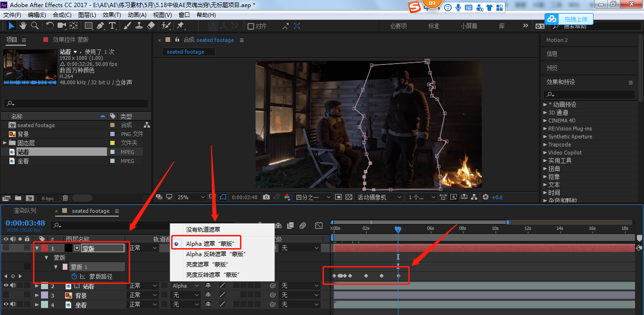
Task: Open the 文件(F) menu
Action: tap(12, 15)
